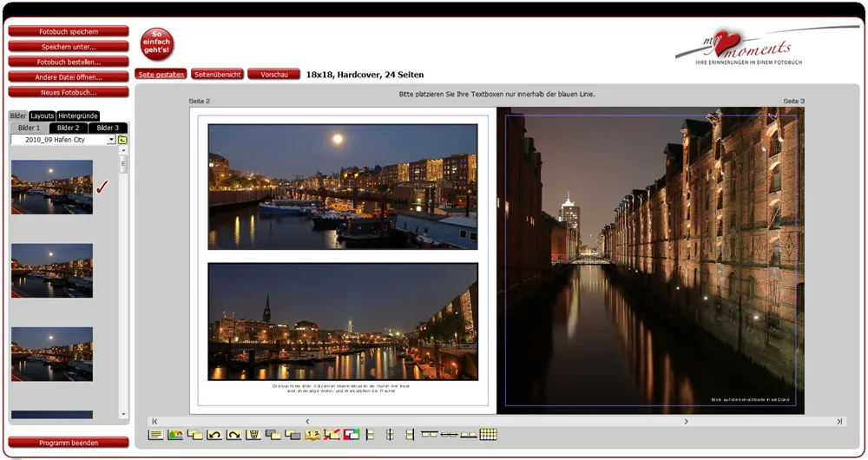Select the Bilder 2 tab

coord(69,128)
